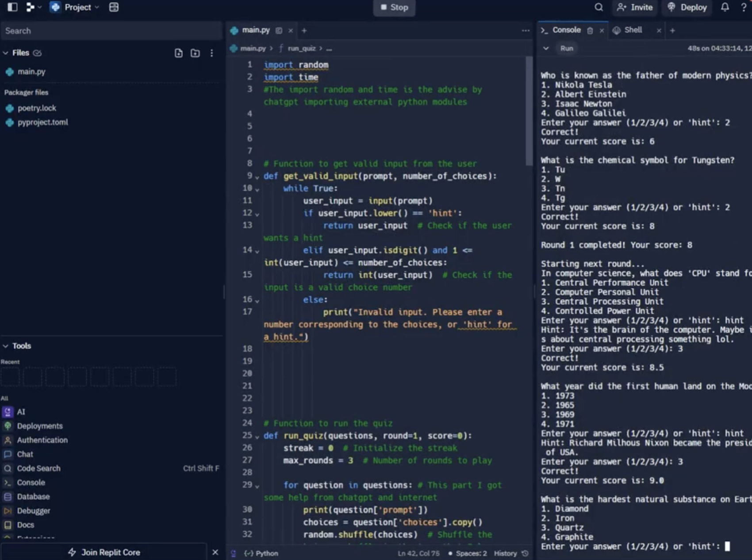Screen dimensions: 752x560
Task: Collapse the while loop fold at line 10
Action: pos(257,188)
